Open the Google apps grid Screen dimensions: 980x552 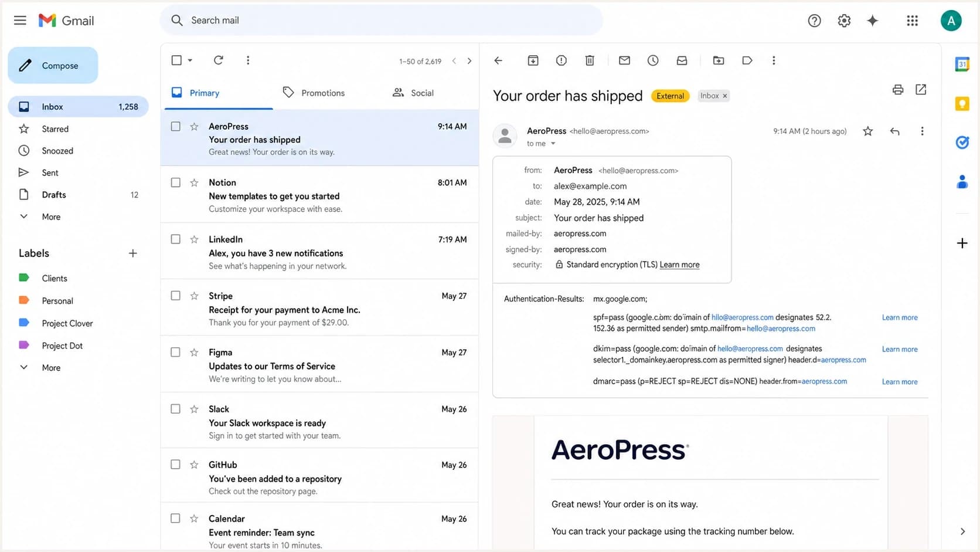pos(912,21)
